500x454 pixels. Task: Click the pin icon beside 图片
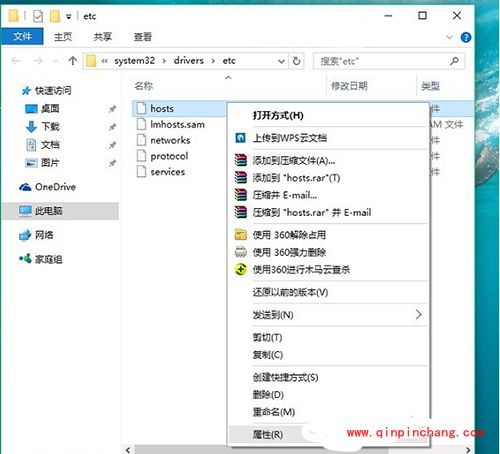[x=112, y=163]
